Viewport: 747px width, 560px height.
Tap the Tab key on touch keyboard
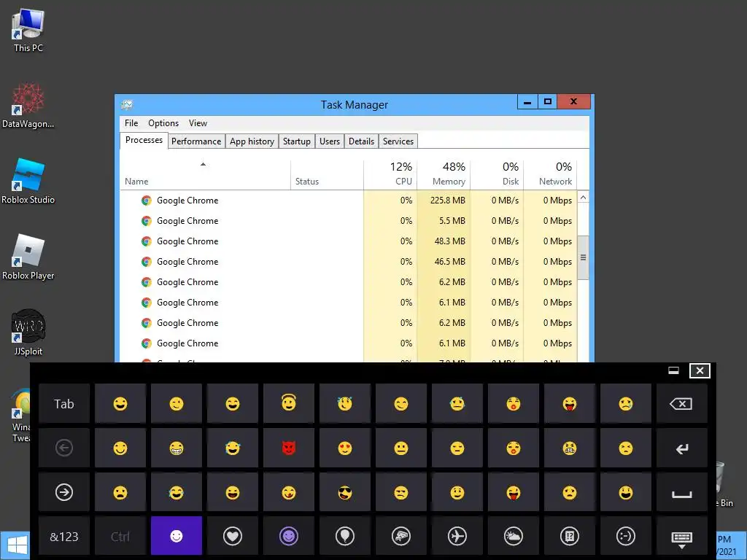pos(64,403)
